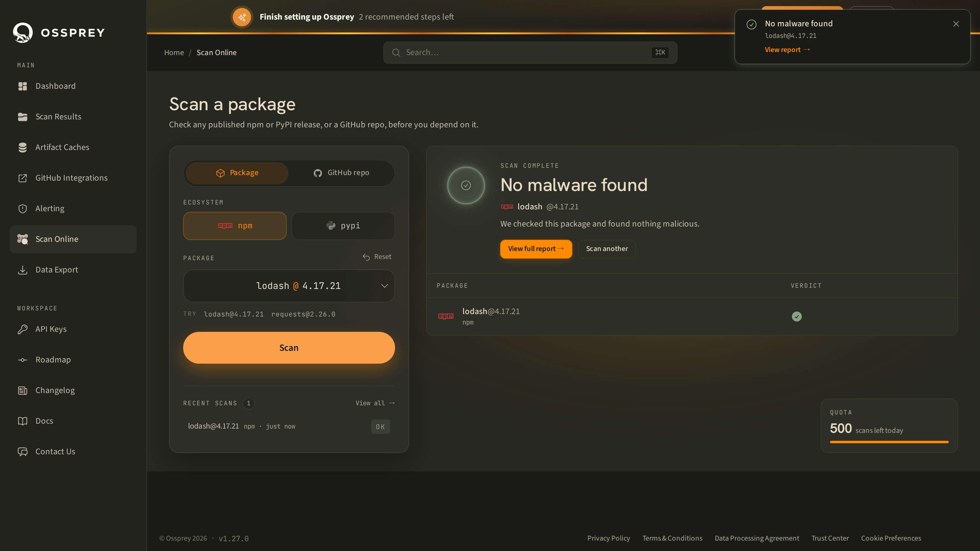Click the Scan another button
This screenshot has height=551, width=980.
point(607,249)
